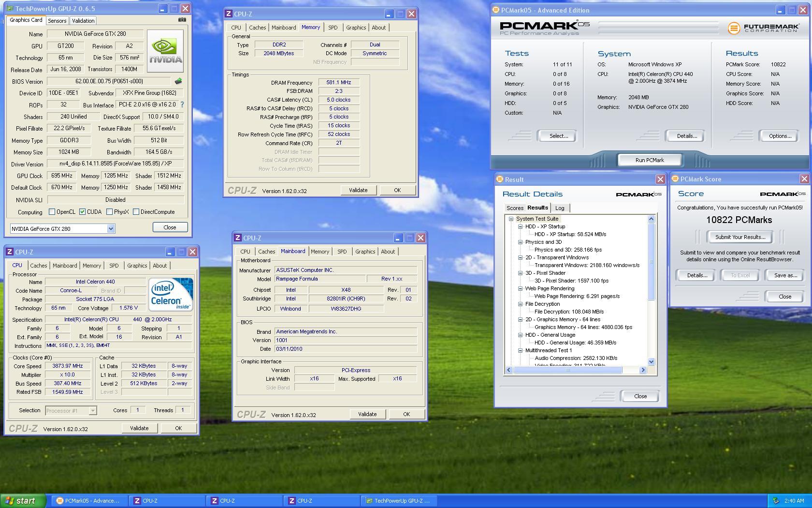Switch to the Sensors tab in GPU-Z

57,21
